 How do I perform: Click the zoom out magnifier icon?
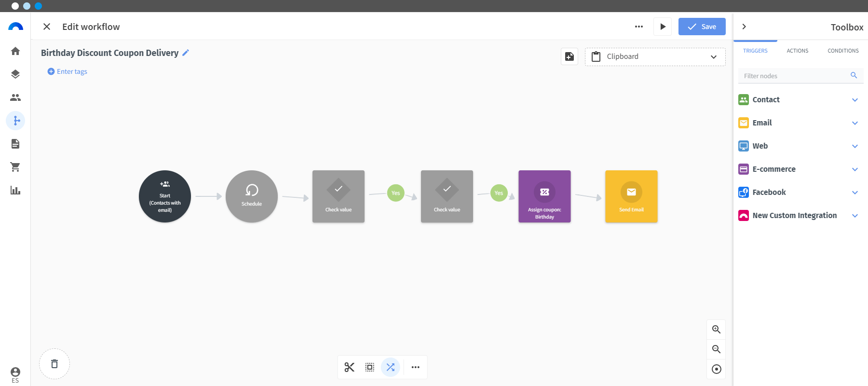click(x=716, y=349)
